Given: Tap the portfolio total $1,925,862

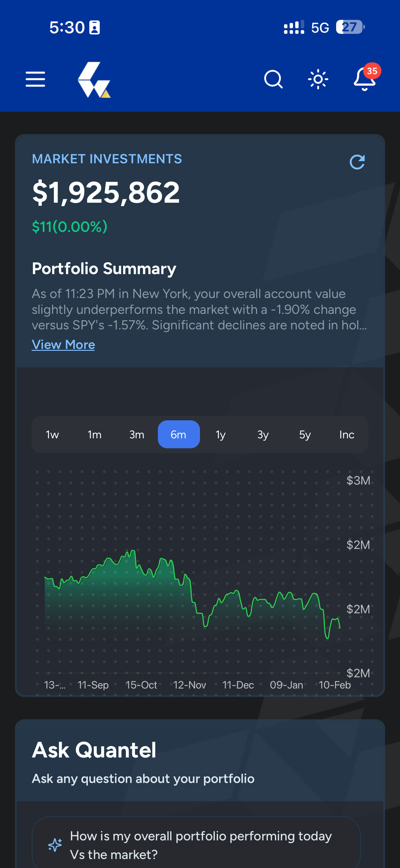Looking at the screenshot, I should point(106,192).
